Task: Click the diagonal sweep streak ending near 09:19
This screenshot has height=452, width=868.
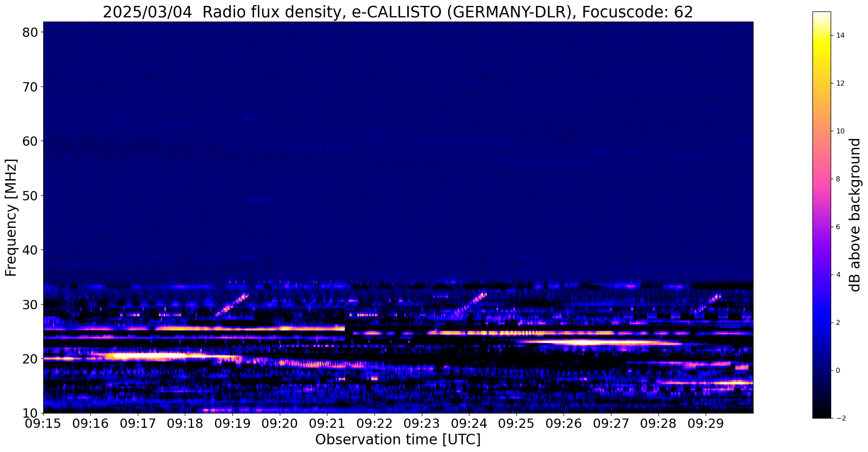Action: point(232,305)
